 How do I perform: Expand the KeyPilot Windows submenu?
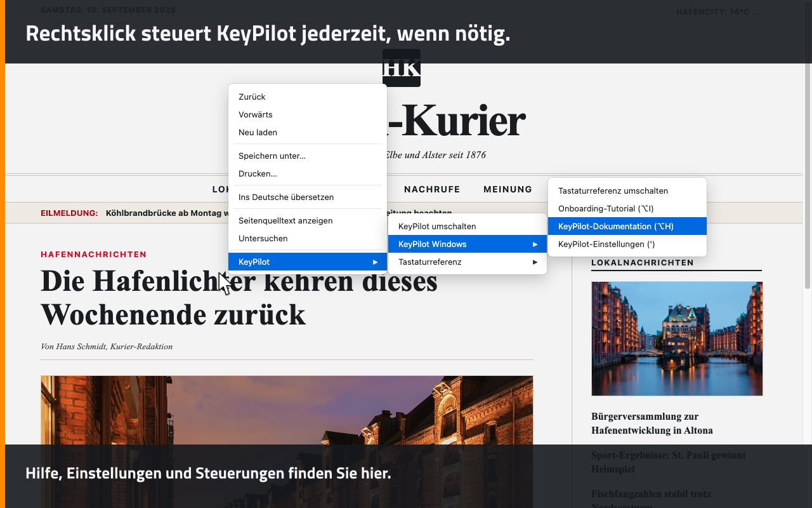(468, 244)
